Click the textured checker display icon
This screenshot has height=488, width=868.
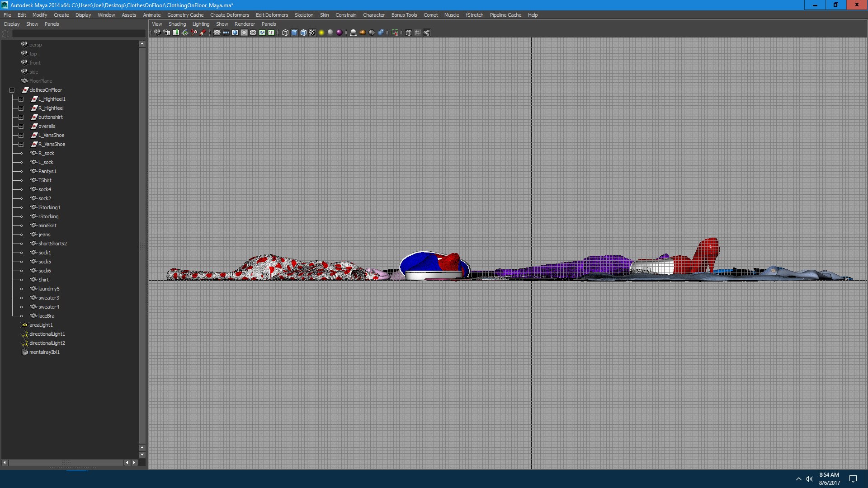pyautogui.click(x=312, y=33)
